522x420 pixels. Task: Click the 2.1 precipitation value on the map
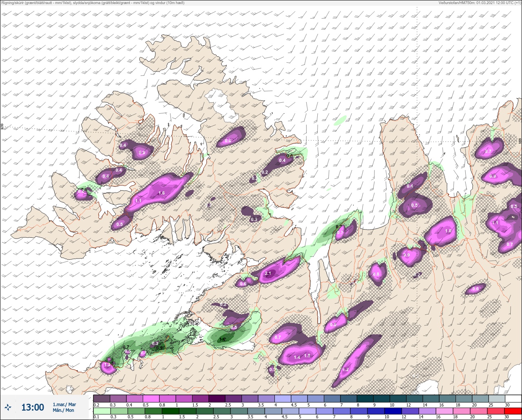coord(268,274)
